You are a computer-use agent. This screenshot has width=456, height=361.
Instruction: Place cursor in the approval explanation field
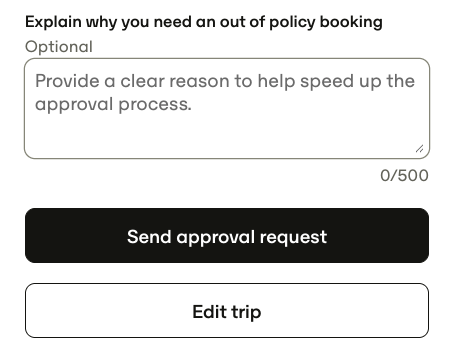(227, 109)
